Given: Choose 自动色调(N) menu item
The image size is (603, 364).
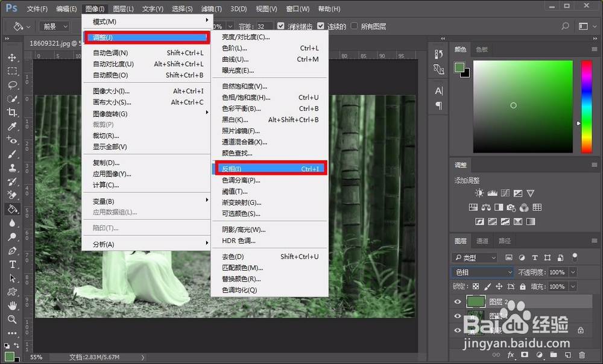Looking at the screenshot, I should pos(146,52).
